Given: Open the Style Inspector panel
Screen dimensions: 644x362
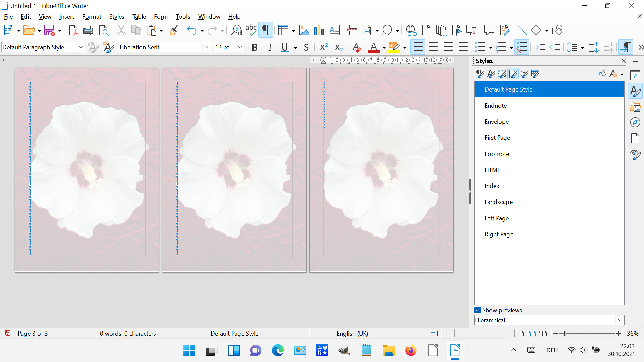Looking at the screenshot, I should point(636,155).
